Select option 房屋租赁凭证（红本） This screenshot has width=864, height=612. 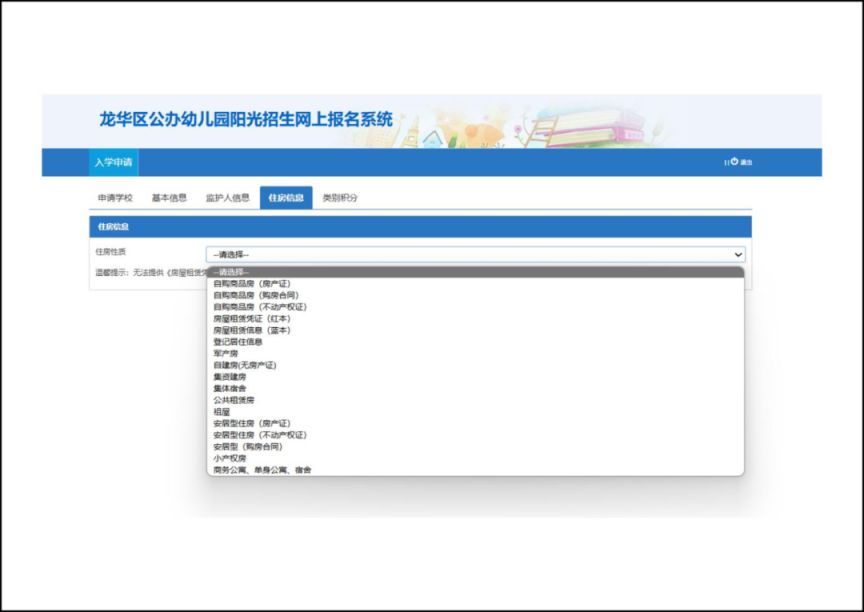coord(476,318)
